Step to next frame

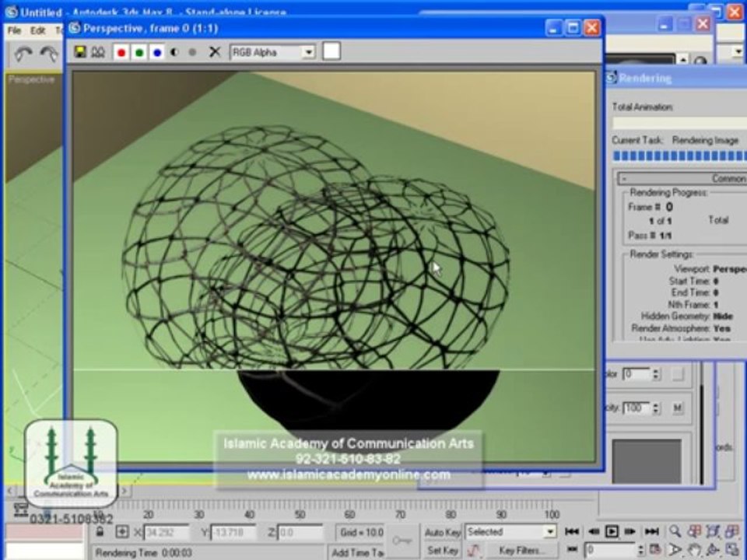pyautogui.click(x=630, y=531)
